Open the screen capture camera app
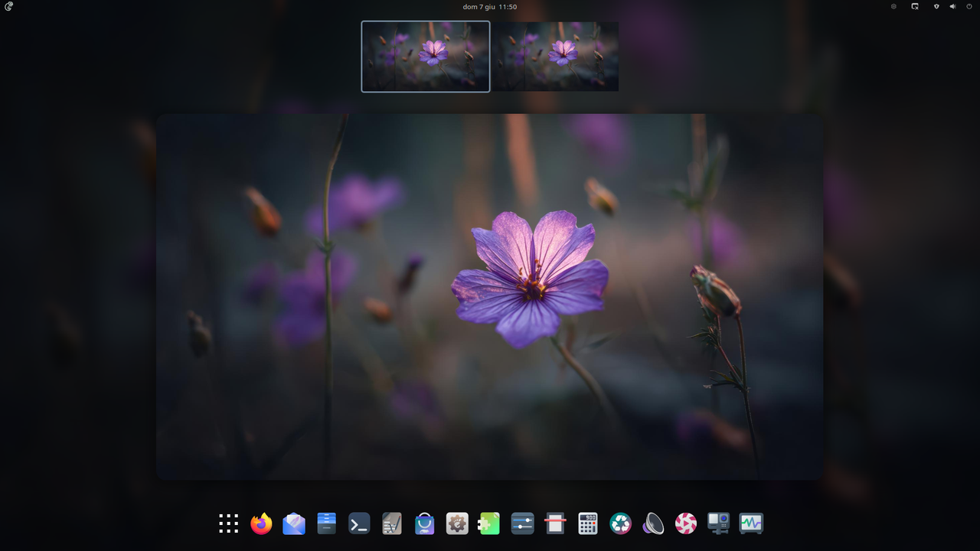The height and width of the screenshot is (551, 980). 719,523
